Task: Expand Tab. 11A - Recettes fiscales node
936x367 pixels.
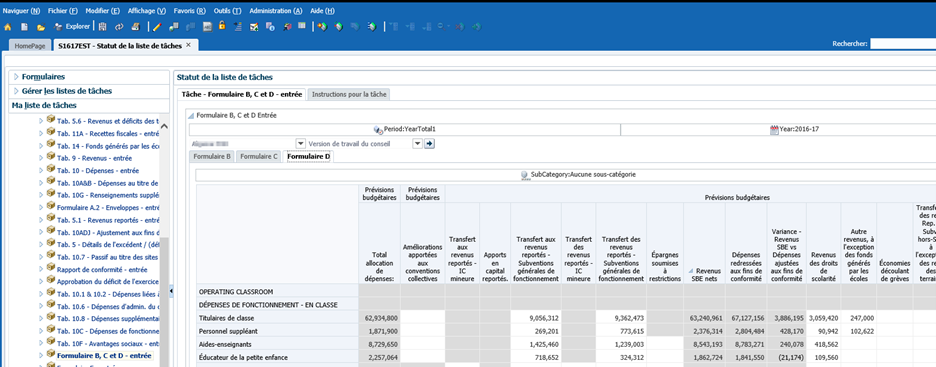Action: pos(41,133)
